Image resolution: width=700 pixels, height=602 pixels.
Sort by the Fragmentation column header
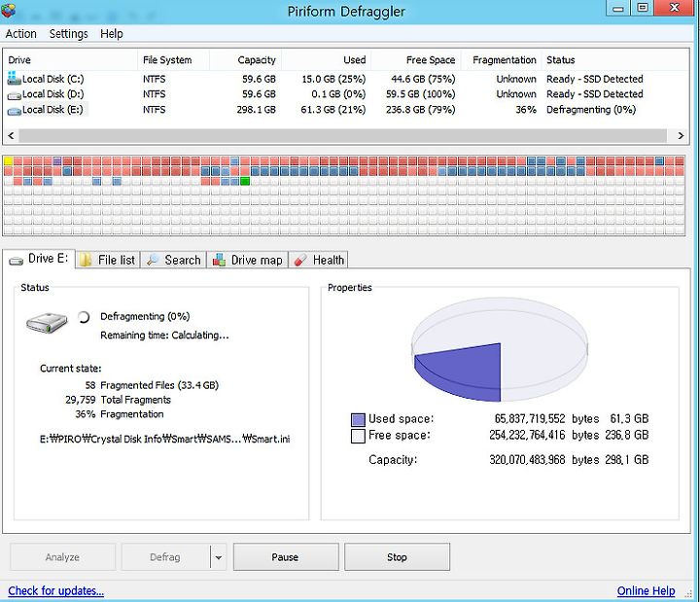click(x=501, y=60)
